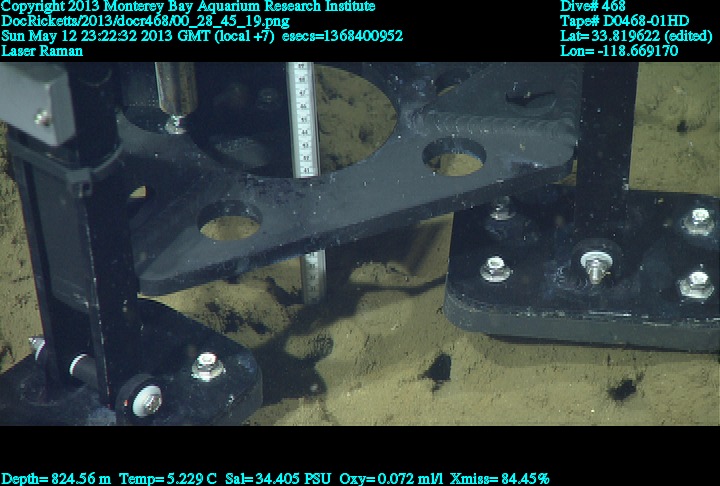
Task: Click the Tape# D0468-01HD text
Action: (x=624, y=21)
